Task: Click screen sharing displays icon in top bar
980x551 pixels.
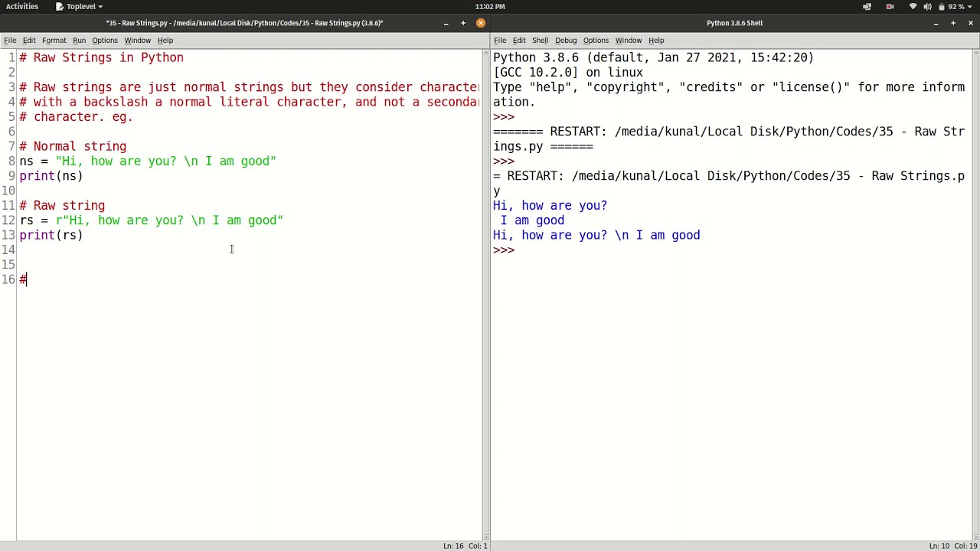Action: tap(867, 6)
